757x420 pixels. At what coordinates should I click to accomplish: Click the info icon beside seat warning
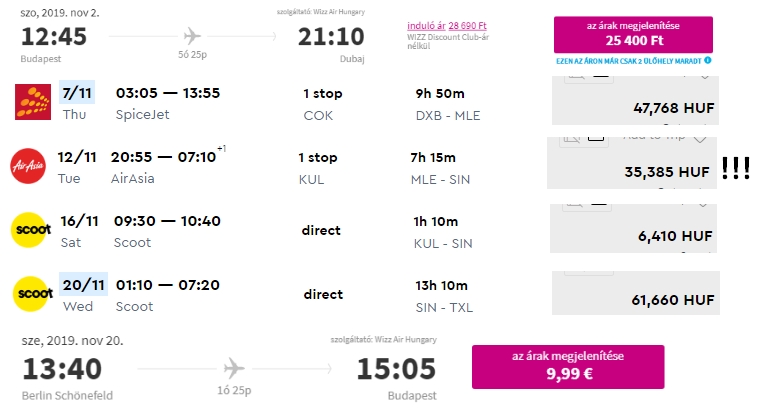(x=708, y=60)
